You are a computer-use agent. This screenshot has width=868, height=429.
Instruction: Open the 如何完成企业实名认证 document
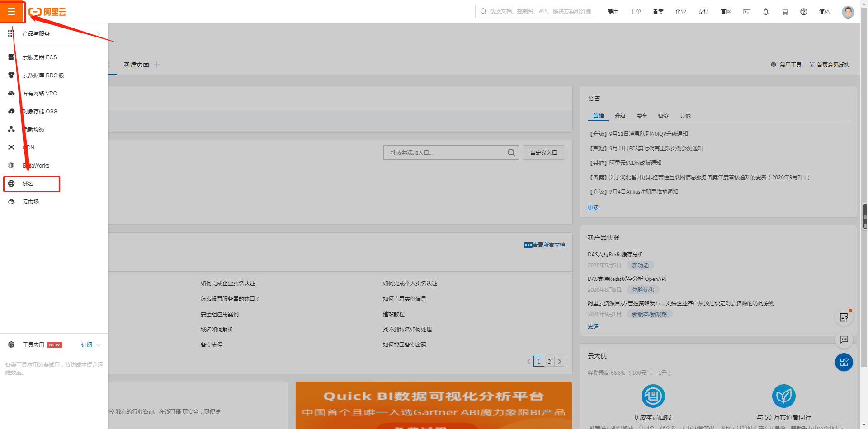coord(228,284)
